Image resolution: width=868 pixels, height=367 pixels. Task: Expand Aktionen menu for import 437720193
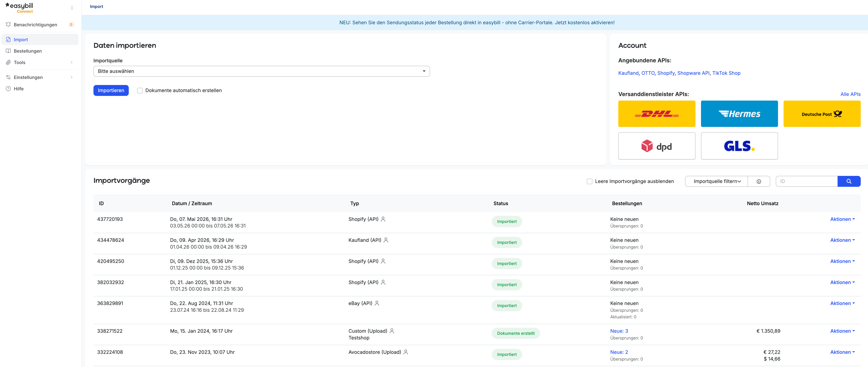(842, 219)
